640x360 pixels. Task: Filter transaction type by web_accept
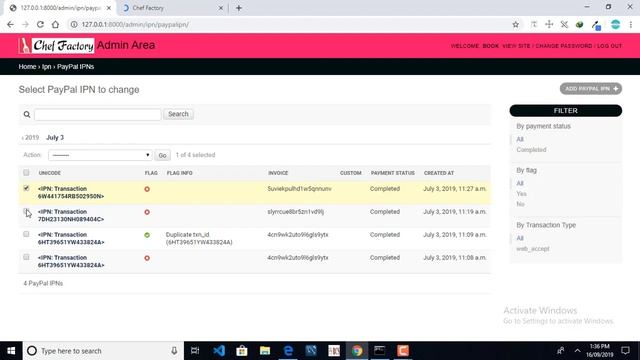coord(533,249)
